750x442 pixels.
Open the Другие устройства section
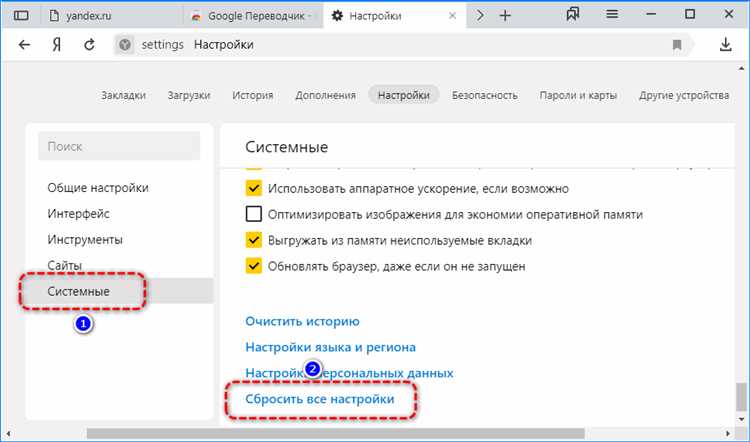pyautogui.click(x=684, y=95)
